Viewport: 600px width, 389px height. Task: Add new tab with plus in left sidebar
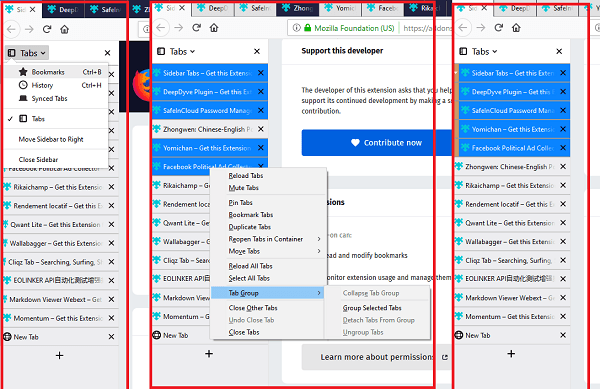(x=59, y=356)
